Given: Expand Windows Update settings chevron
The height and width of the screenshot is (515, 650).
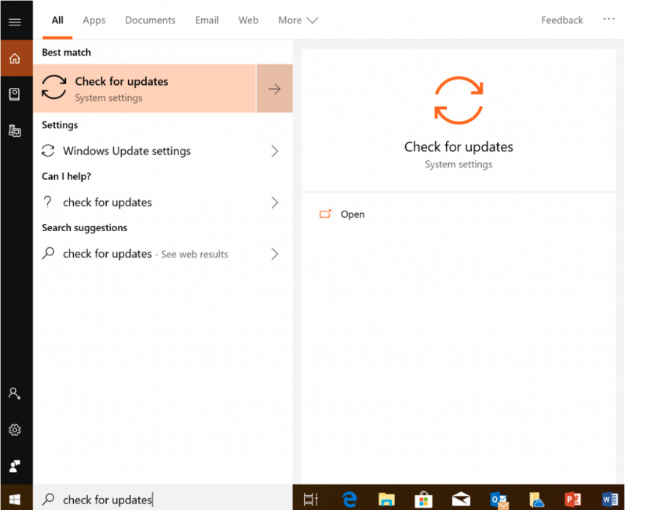Looking at the screenshot, I should pos(275,151).
